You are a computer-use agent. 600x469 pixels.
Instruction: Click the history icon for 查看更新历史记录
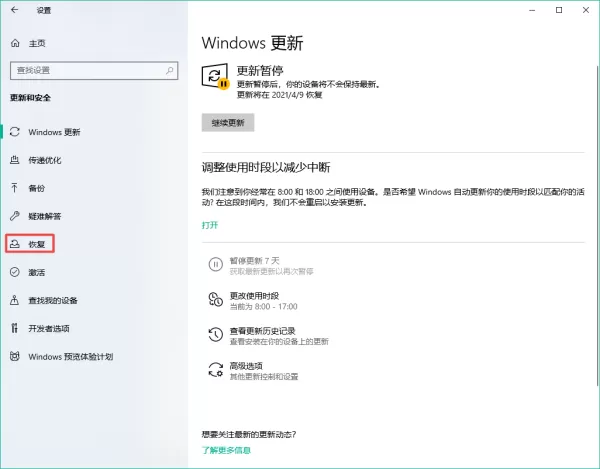pyautogui.click(x=215, y=334)
